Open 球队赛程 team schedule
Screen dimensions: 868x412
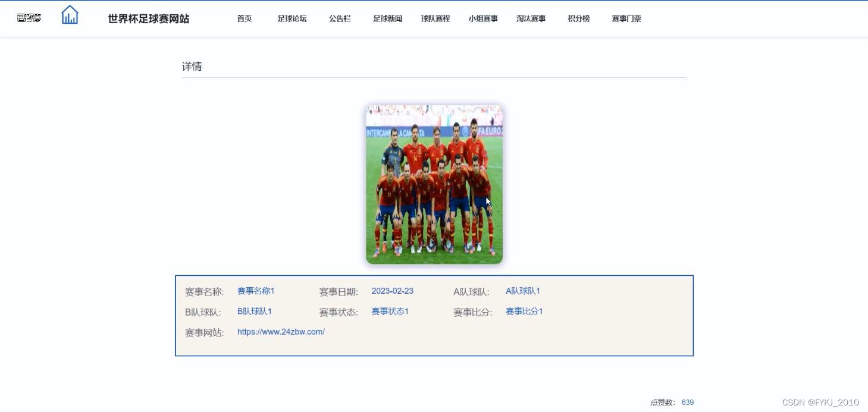[435, 18]
